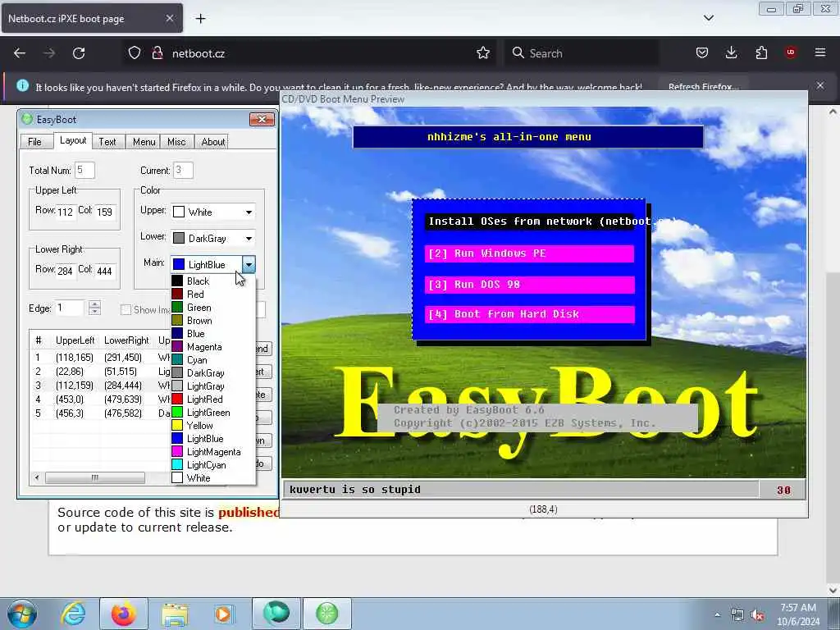Image resolution: width=840 pixels, height=630 pixels.
Task: Choose Yellow from color list
Action: click(212, 426)
